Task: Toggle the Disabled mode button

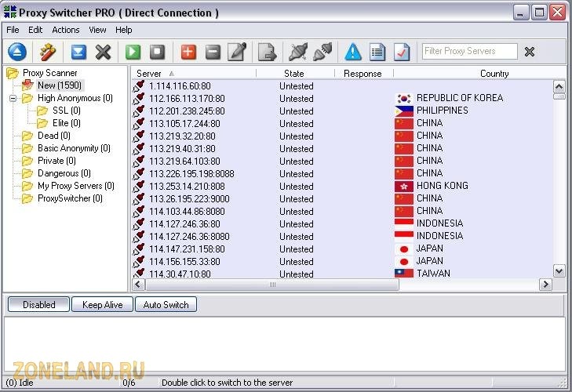Action: [38, 304]
